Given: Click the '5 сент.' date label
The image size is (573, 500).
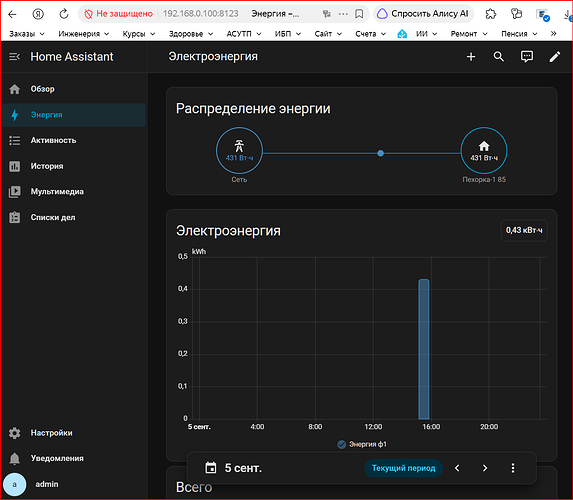Looking at the screenshot, I should pos(243,468).
